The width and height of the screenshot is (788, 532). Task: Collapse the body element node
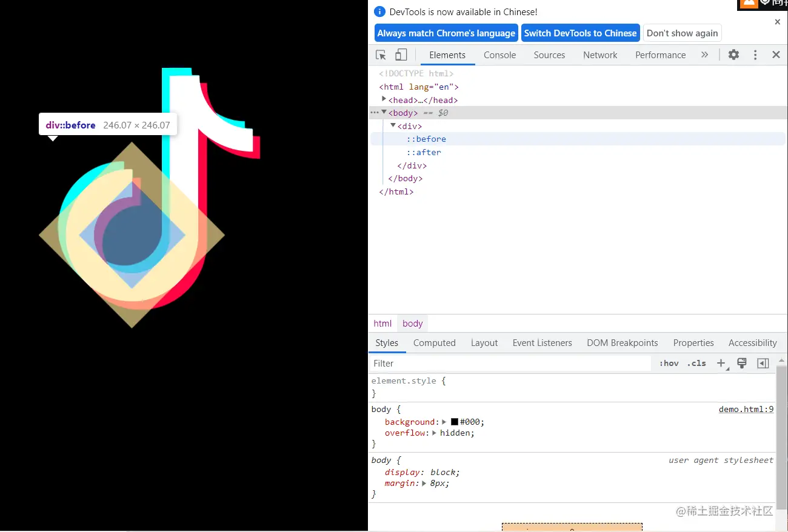(x=384, y=112)
